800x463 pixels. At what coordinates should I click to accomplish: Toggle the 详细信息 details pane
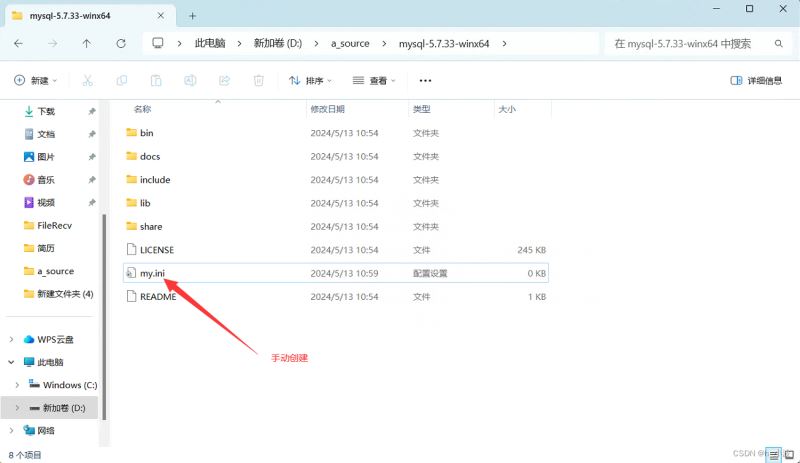click(756, 80)
